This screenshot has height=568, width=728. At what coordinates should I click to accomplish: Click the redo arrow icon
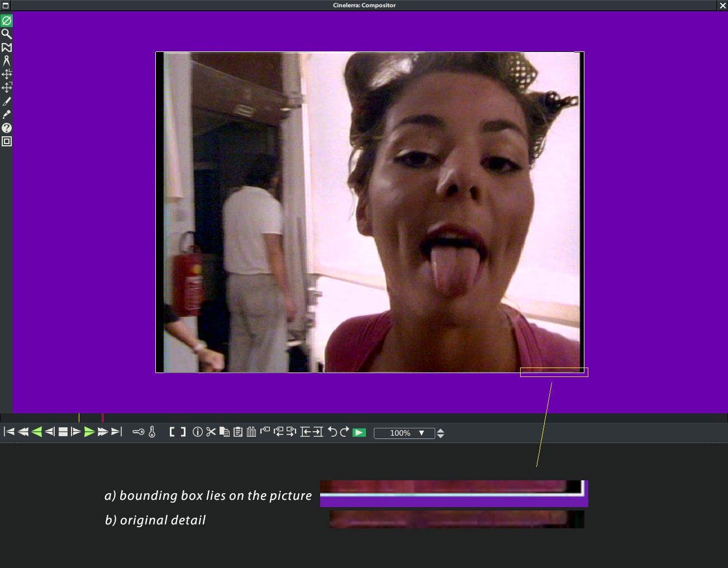[345, 432]
